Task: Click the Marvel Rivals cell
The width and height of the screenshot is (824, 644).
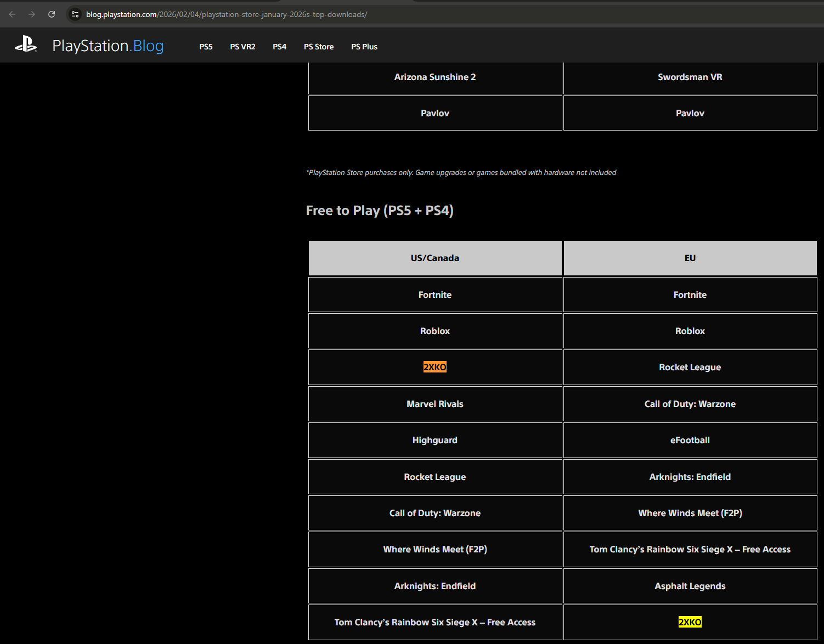Action: point(435,404)
